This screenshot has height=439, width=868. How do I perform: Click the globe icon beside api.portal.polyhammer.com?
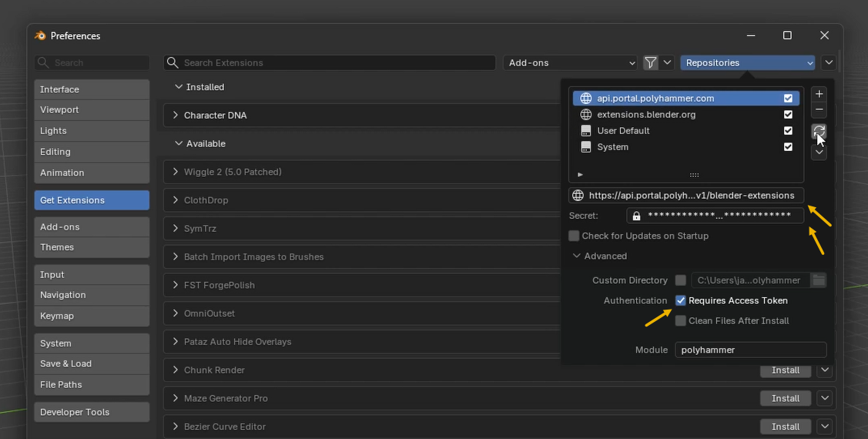[x=585, y=99]
